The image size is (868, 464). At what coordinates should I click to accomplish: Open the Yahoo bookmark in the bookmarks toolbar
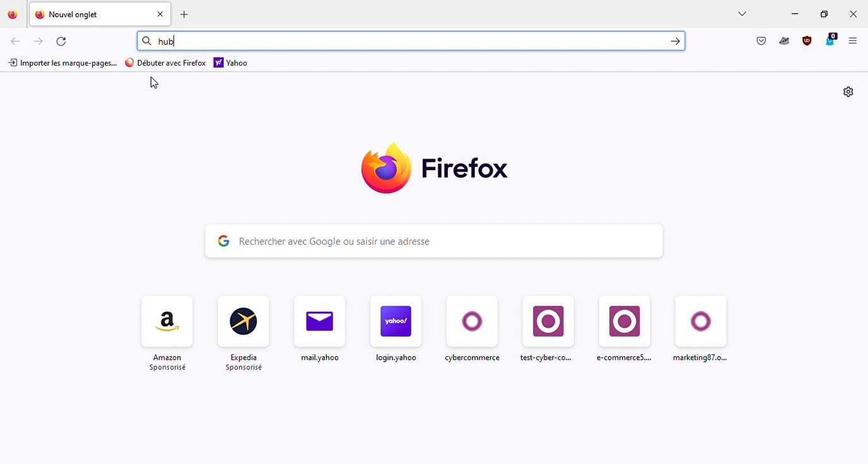[x=231, y=63]
